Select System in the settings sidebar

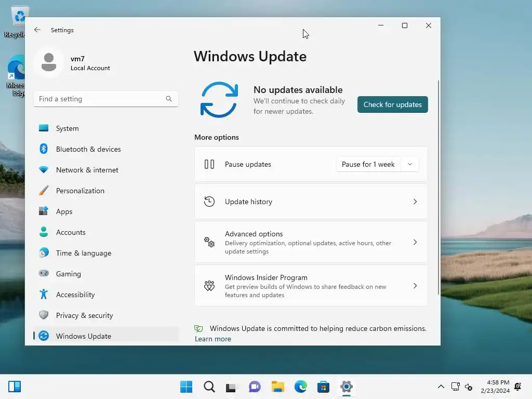[106, 128]
